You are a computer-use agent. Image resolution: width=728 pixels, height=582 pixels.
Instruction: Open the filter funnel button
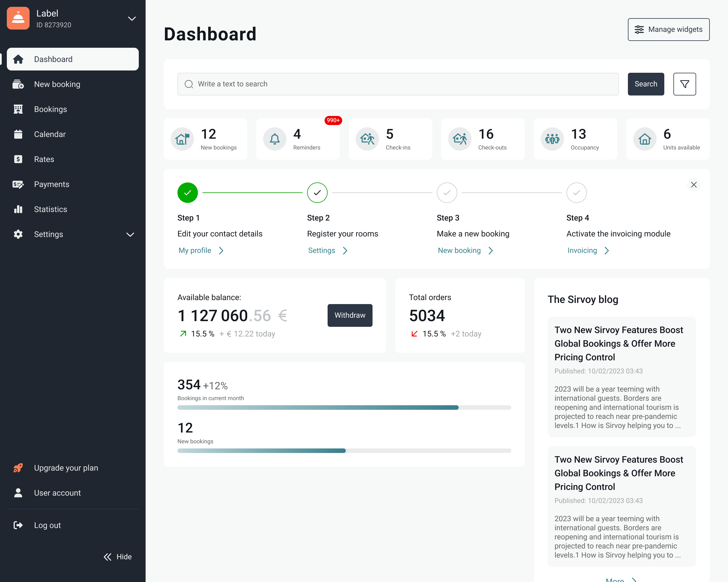tap(684, 84)
